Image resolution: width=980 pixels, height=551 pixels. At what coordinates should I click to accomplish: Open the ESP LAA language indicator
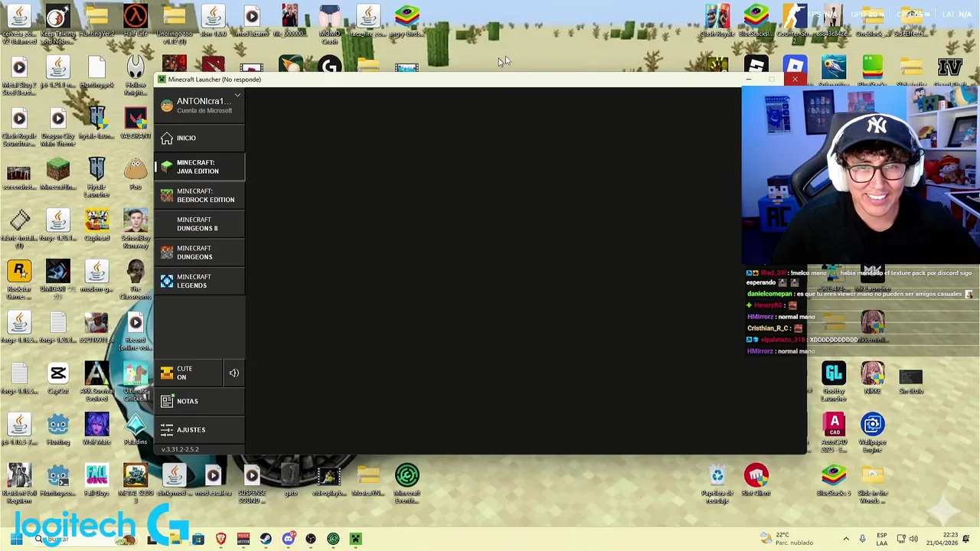[x=882, y=539]
